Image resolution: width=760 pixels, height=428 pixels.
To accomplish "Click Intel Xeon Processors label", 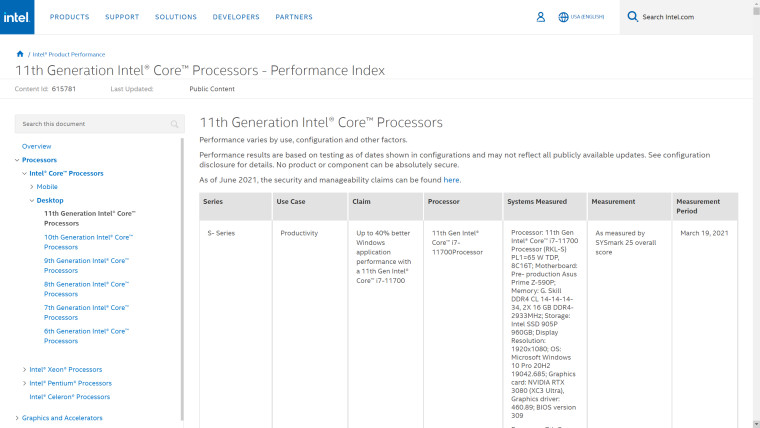I will click(66, 369).
